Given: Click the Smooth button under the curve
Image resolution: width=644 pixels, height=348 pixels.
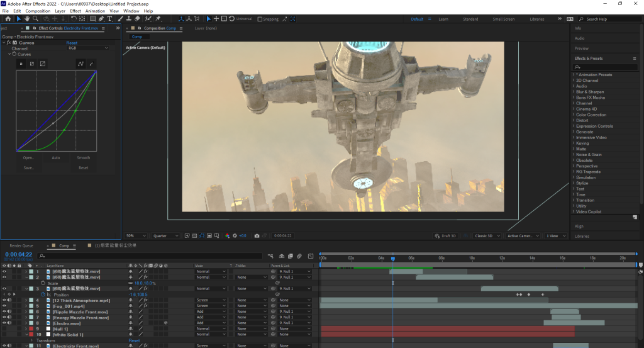Looking at the screenshot, I should click(x=84, y=158).
